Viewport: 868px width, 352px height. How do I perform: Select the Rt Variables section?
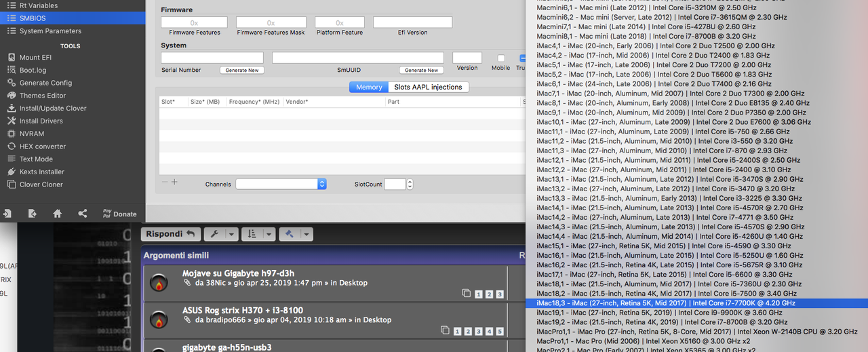[x=73, y=5]
